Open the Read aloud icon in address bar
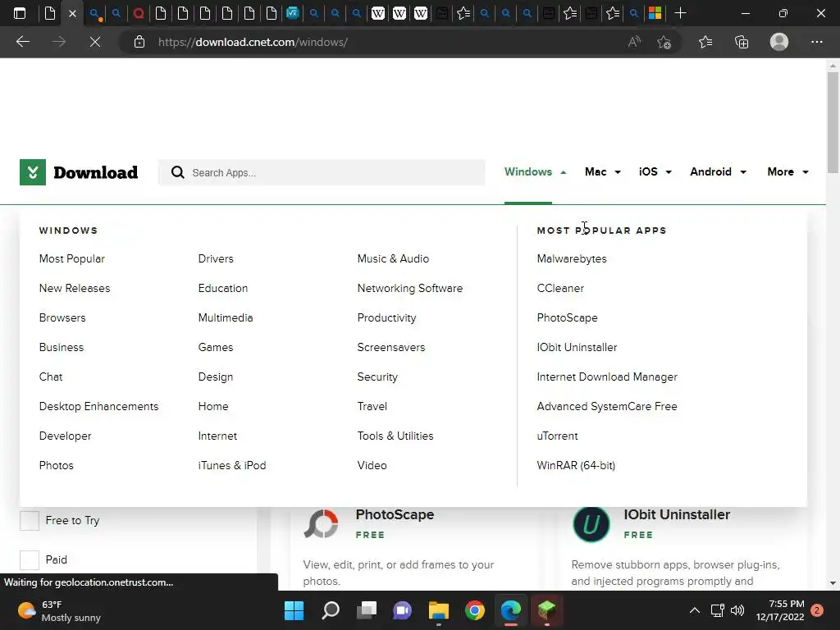Screen dimensions: 840x630 tap(634, 42)
